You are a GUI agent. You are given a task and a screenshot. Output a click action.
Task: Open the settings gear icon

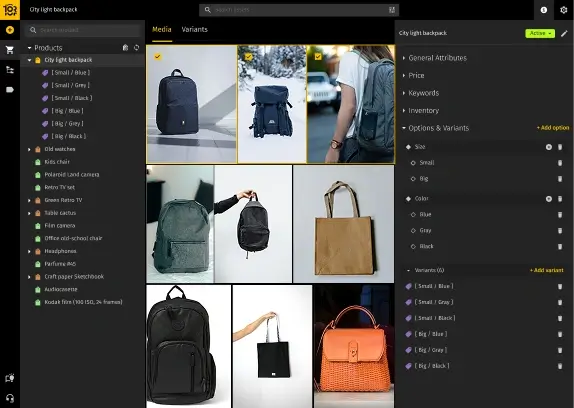563,10
